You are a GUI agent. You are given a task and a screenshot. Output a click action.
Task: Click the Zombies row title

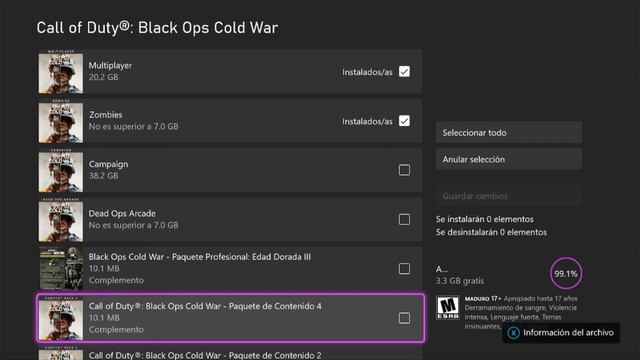point(105,115)
